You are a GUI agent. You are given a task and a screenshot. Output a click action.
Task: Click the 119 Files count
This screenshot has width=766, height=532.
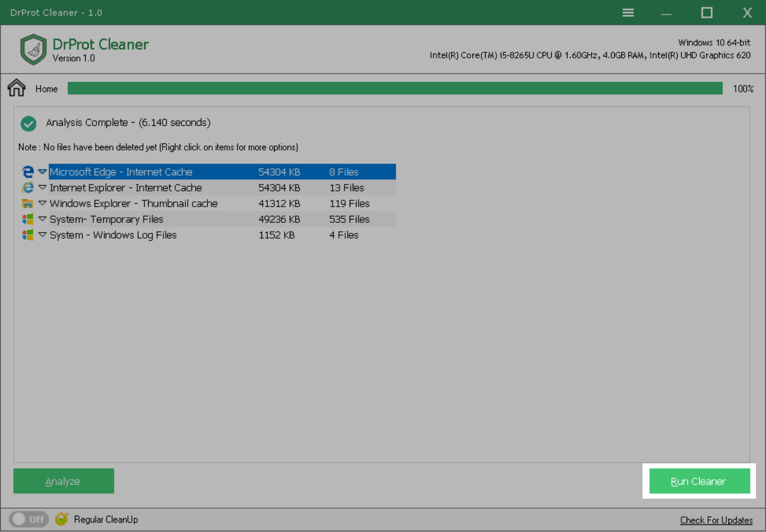[349, 203]
